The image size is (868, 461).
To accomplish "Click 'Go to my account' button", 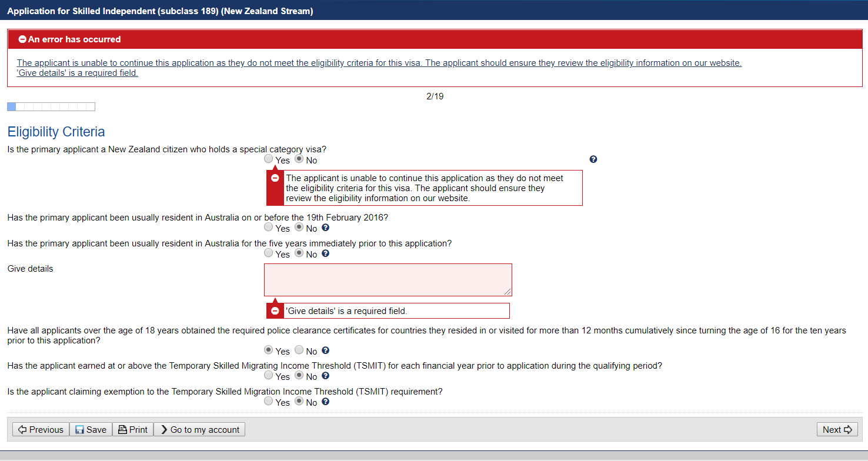I will (199, 430).
